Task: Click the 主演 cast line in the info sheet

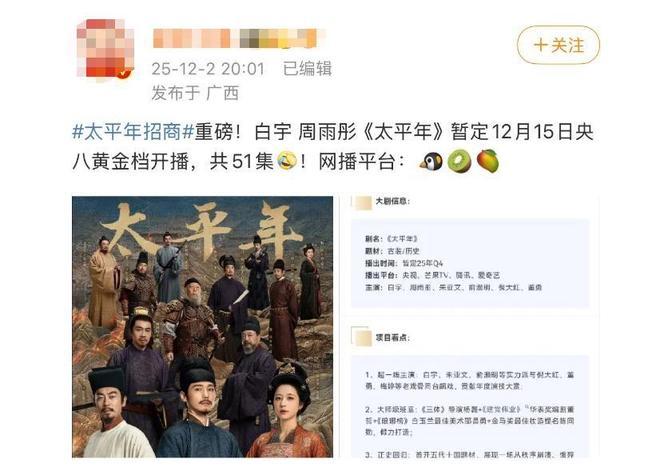Action: 453,287
